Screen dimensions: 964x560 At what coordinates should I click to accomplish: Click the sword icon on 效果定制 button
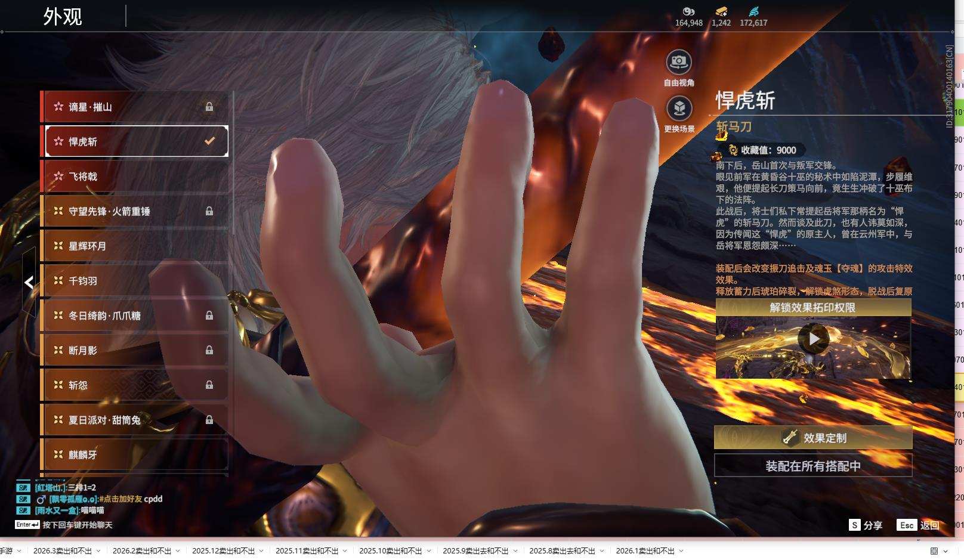click(790, 437)
